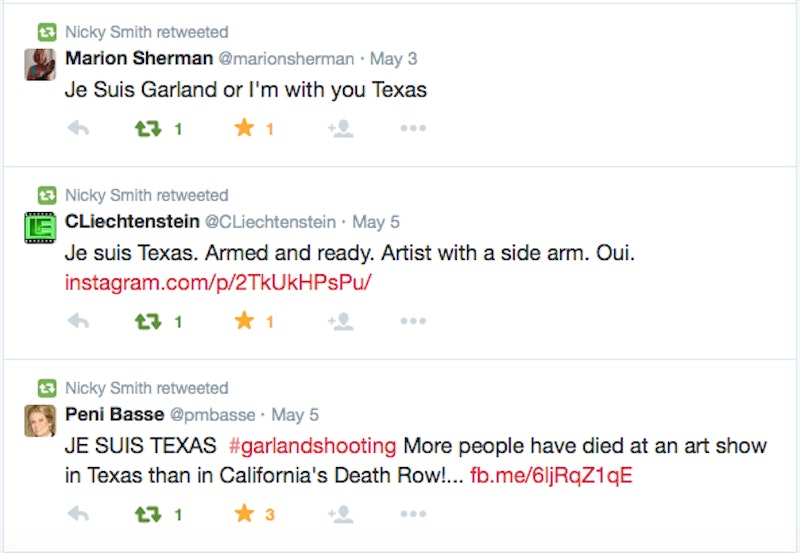Expand the more menu on CLiechtenstein's tweet
Screen dimensions: 800x553
(x=413, y=322)
